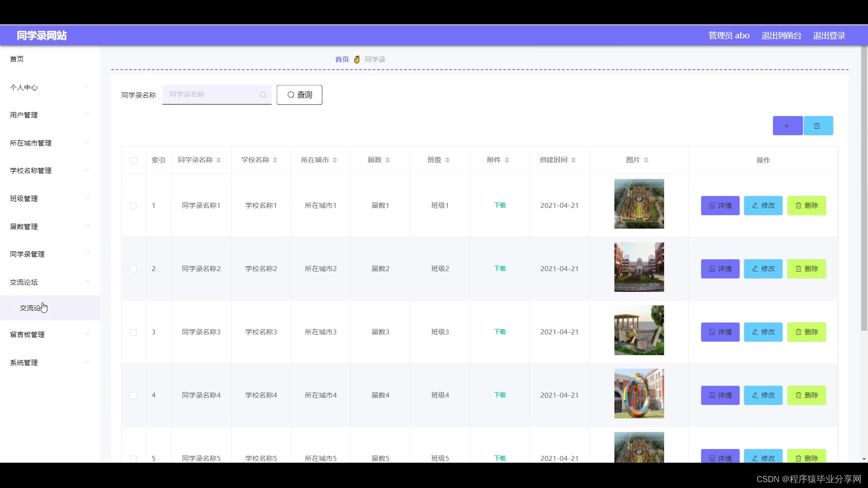
Task: Click the trash bulk-delete icon button
Action: 817,126
